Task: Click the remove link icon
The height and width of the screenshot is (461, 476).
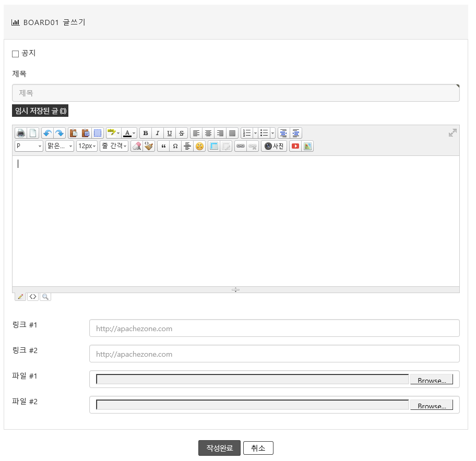Action: point(253,146)
